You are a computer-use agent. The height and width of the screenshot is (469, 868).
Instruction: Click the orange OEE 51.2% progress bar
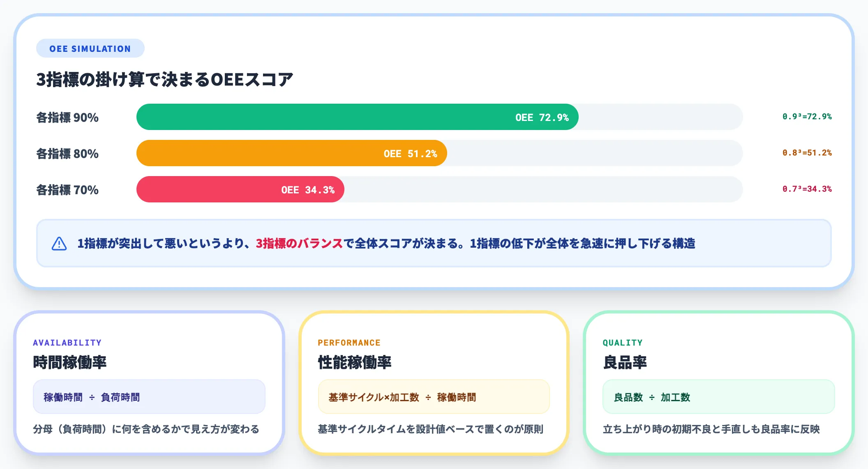pyautogui.click(x=292, y=153)
